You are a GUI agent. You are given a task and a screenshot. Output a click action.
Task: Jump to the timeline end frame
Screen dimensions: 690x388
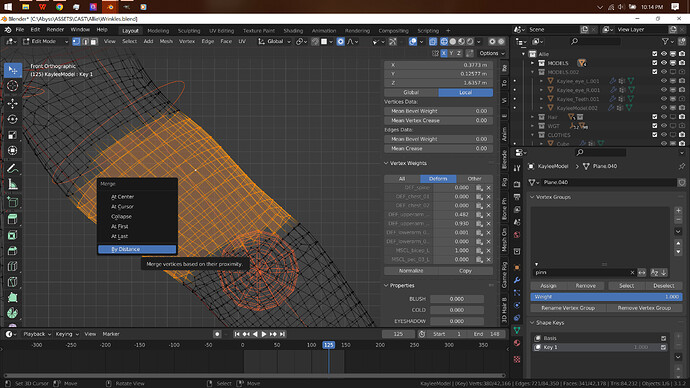(x=283, y=334)
